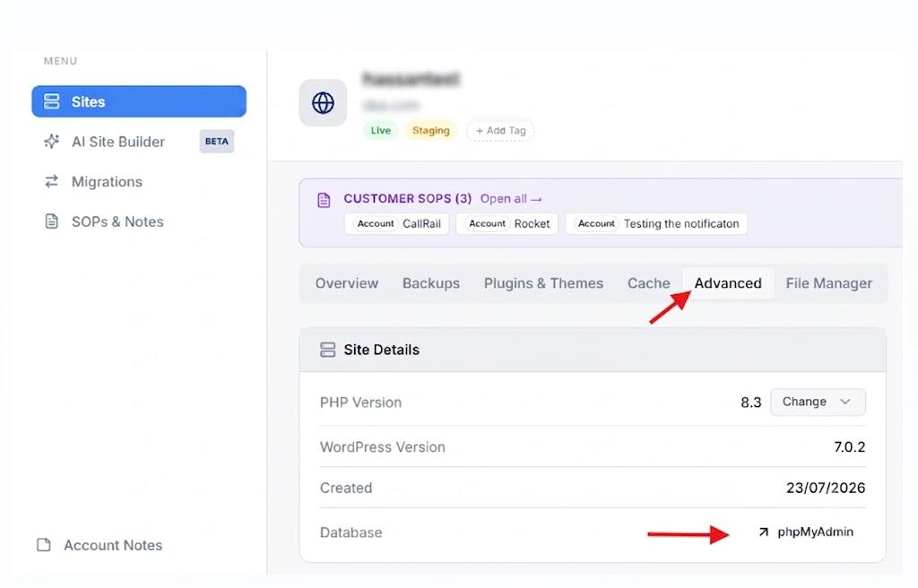
Task: Click the PHP Version label
Action: pos(360,402)
